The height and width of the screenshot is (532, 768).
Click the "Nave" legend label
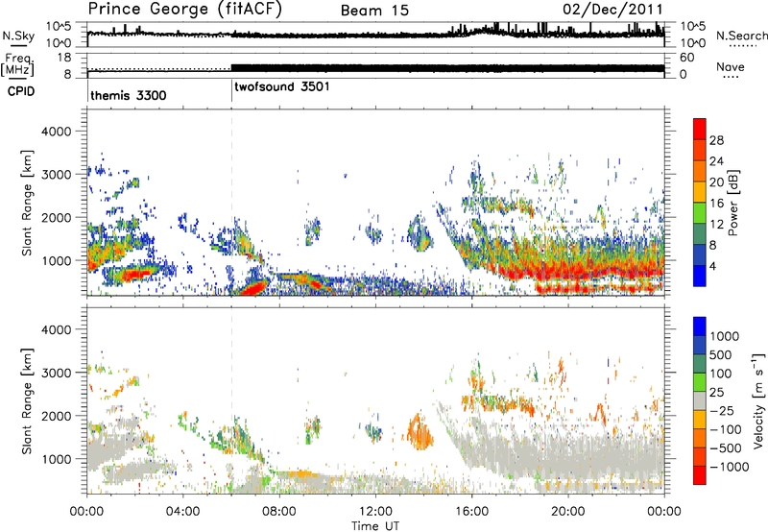[731, 66]
